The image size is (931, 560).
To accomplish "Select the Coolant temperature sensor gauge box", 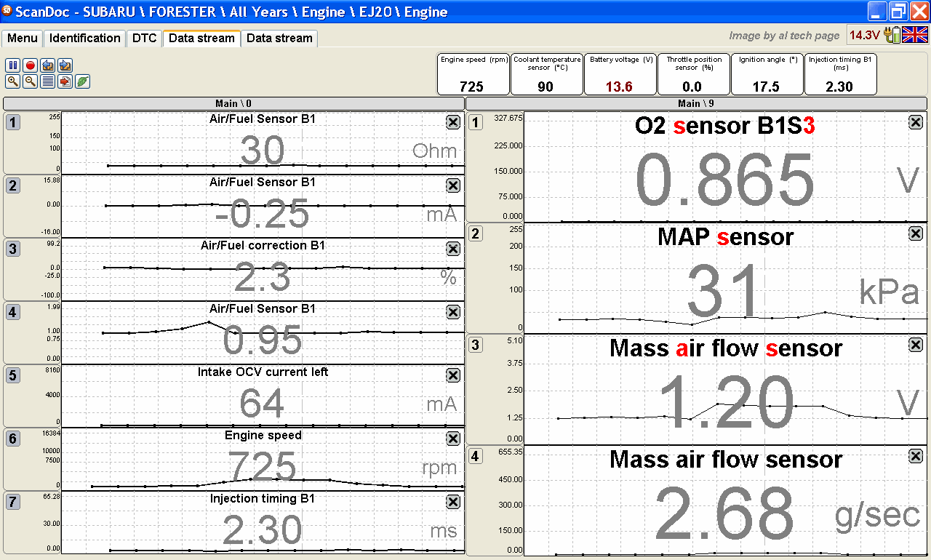I will 546,73.
